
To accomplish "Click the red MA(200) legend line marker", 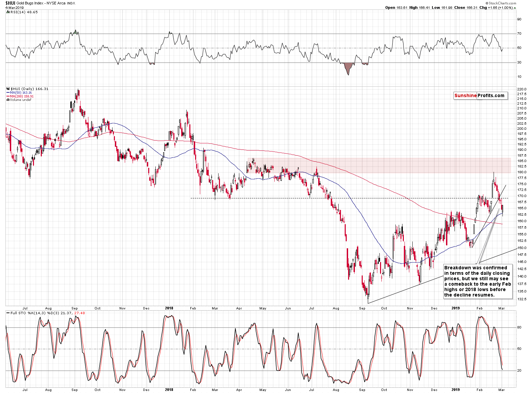I will 8,96.
